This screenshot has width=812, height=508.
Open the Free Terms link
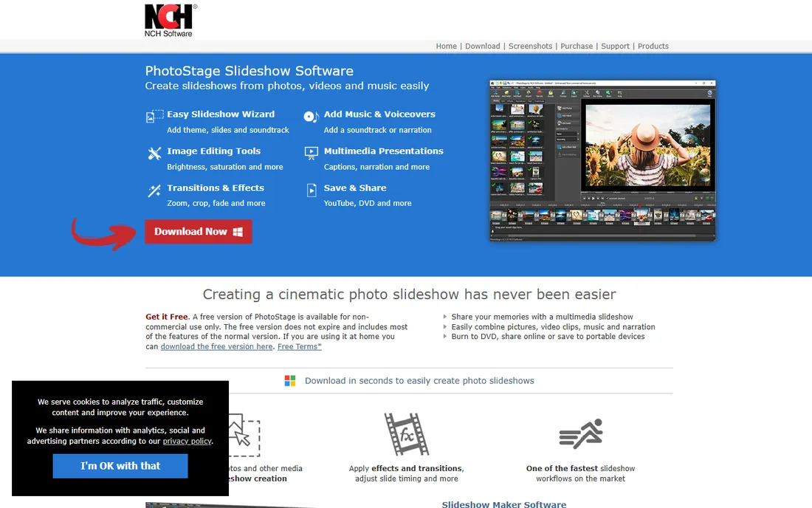coord(299,346)
